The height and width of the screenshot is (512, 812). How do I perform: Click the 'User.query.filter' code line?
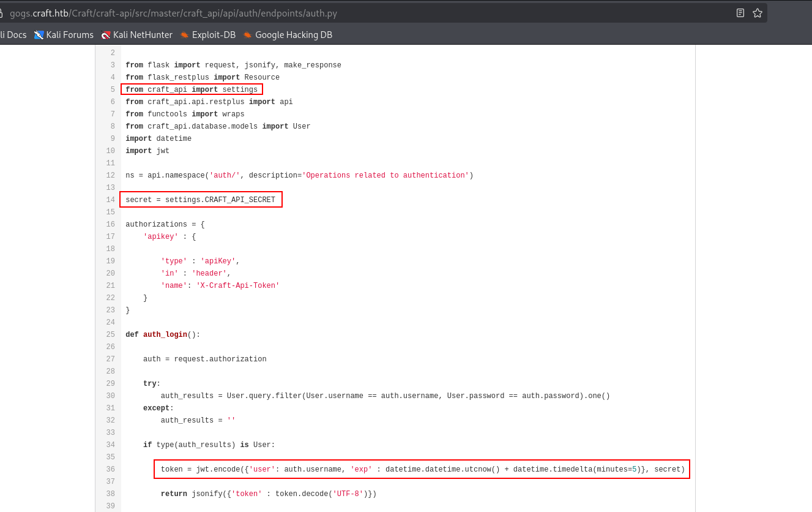point(386,396)
